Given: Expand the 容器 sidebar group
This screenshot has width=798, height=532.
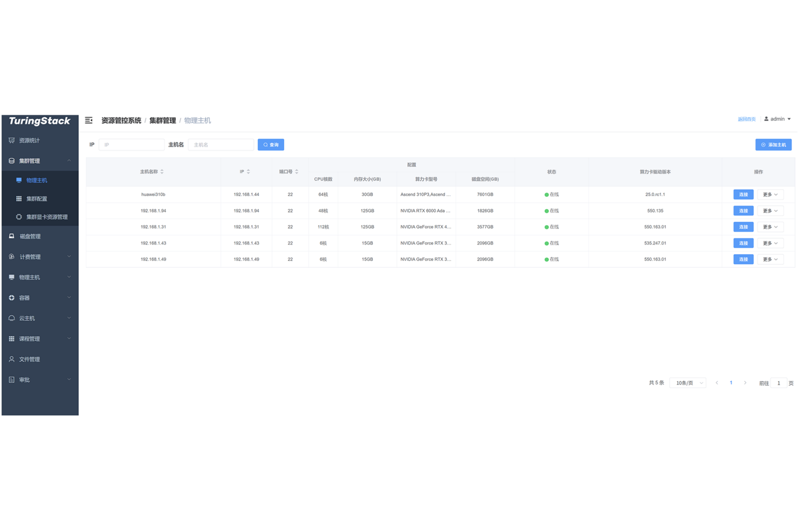Looking at the screenshot, I should (x=40, y=298).
